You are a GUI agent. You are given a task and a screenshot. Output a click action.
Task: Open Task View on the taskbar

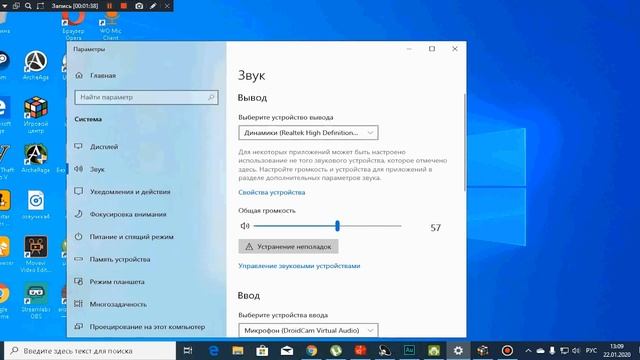(188, 351)
